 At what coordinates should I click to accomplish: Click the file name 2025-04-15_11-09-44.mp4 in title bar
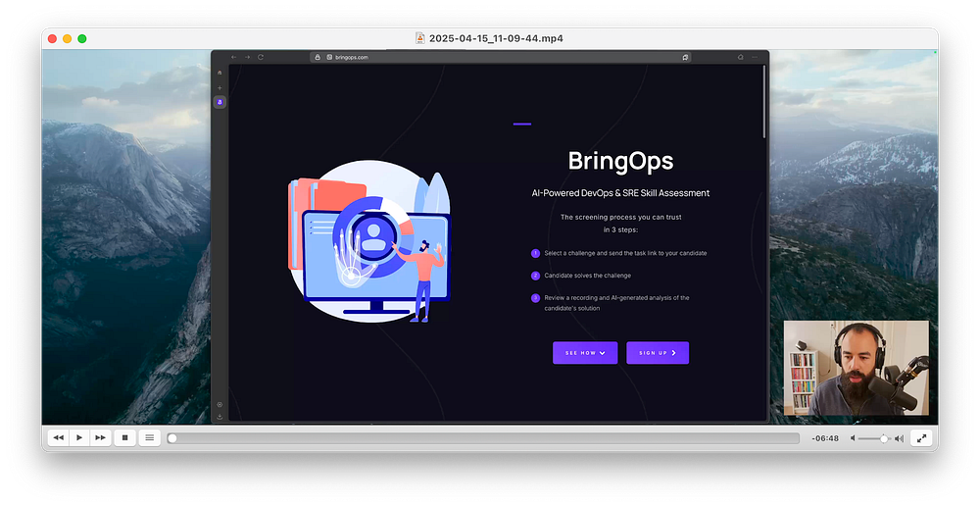[x=496, y=38]
